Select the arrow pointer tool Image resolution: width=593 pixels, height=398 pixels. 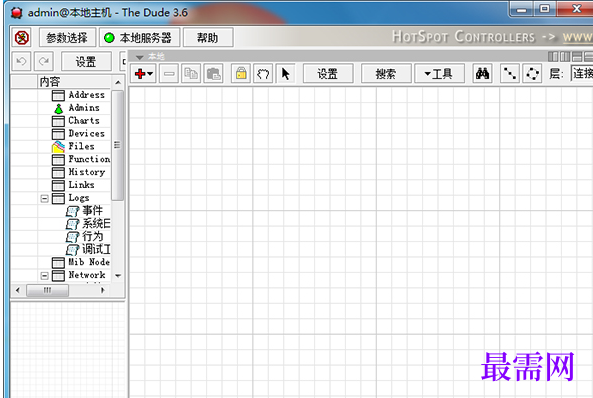pyautogui.click(x=286, y=73)
